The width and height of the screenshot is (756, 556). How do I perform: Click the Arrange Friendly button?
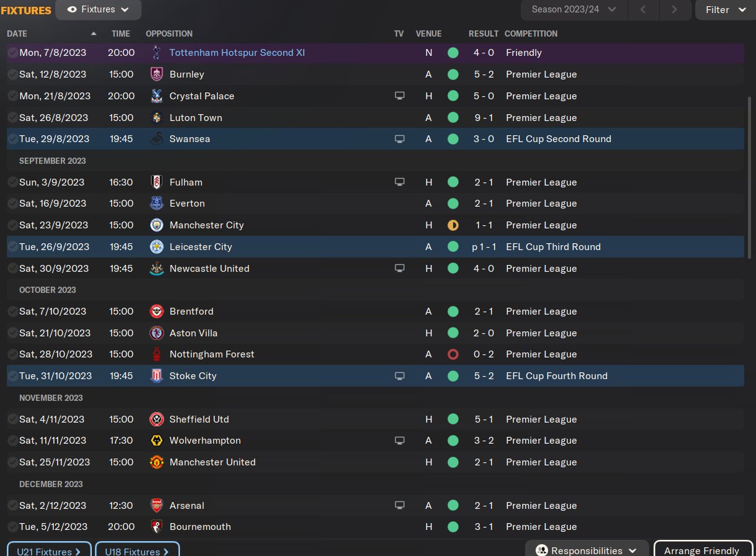[x=701, y=550]
